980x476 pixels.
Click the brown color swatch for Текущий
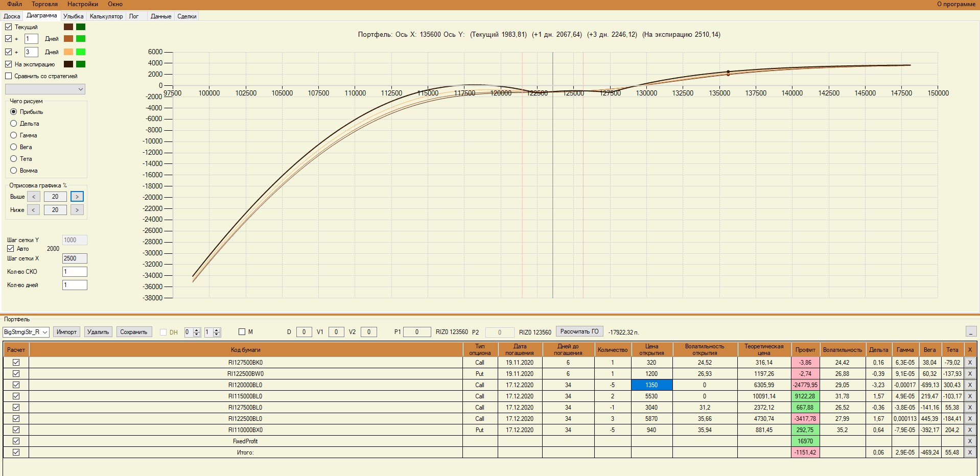pyautogui.click(x=68, y=27)
